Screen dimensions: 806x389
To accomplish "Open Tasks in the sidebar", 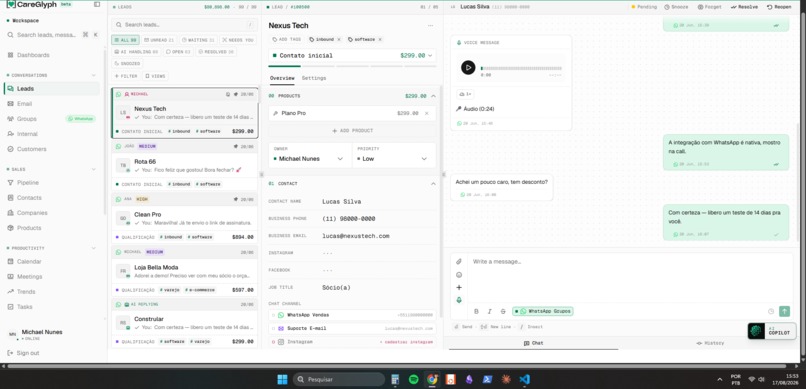I will [24, 307].
